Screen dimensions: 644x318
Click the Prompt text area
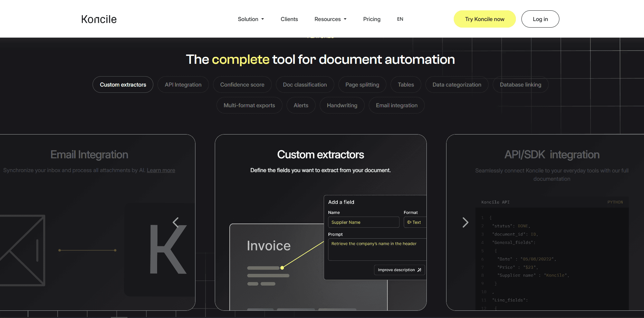coord(377,249)
